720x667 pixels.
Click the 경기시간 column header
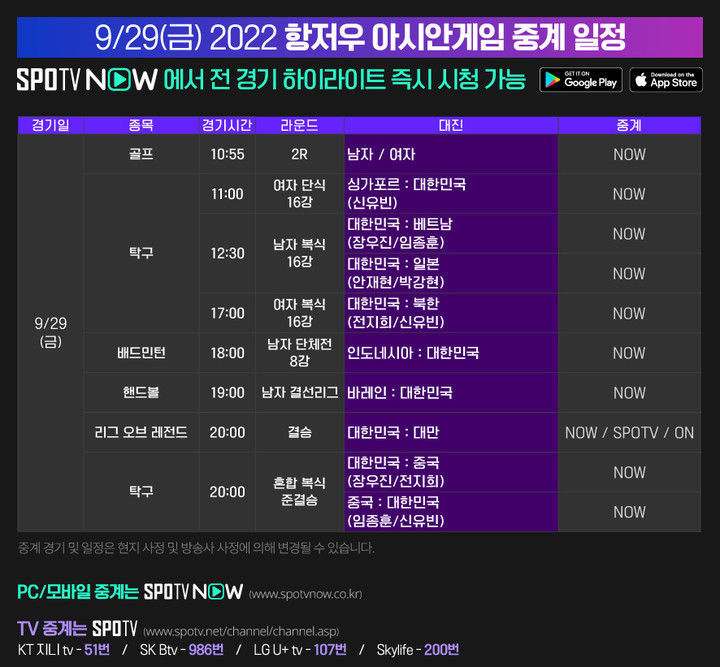pos(227,125)
